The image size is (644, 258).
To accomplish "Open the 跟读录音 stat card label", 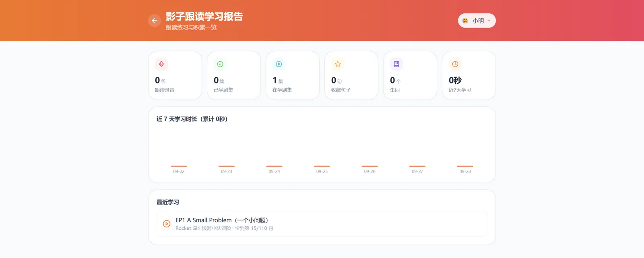I will pos(165,90).
